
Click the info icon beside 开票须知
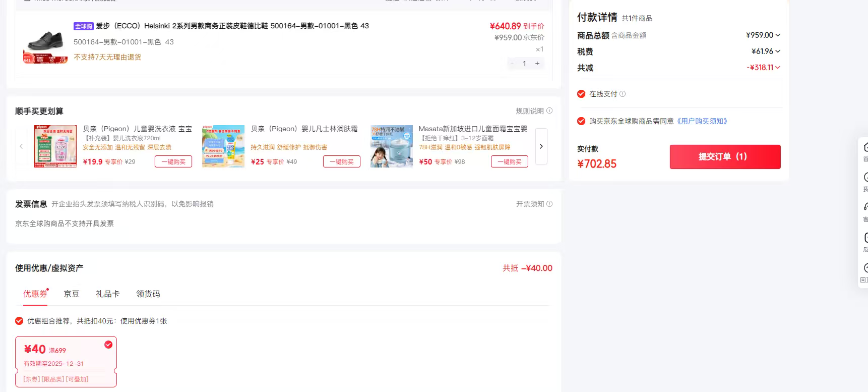(x=549, y=204)
